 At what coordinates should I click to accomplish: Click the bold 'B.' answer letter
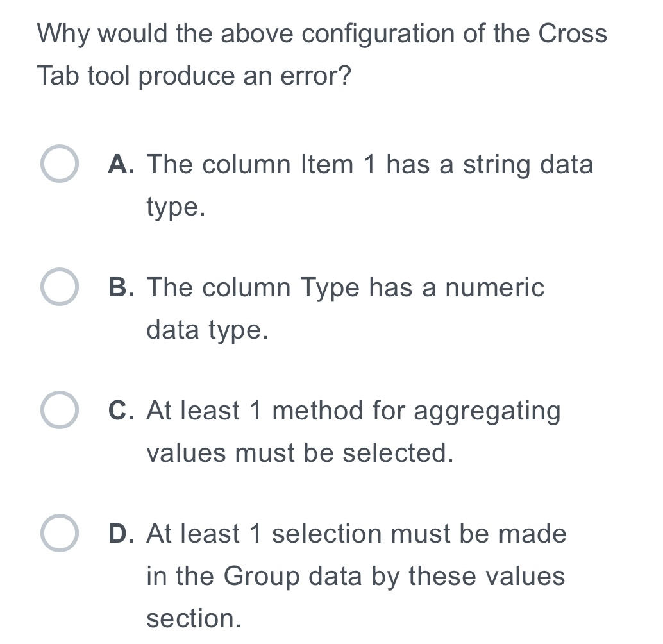[x=121, y=287]
